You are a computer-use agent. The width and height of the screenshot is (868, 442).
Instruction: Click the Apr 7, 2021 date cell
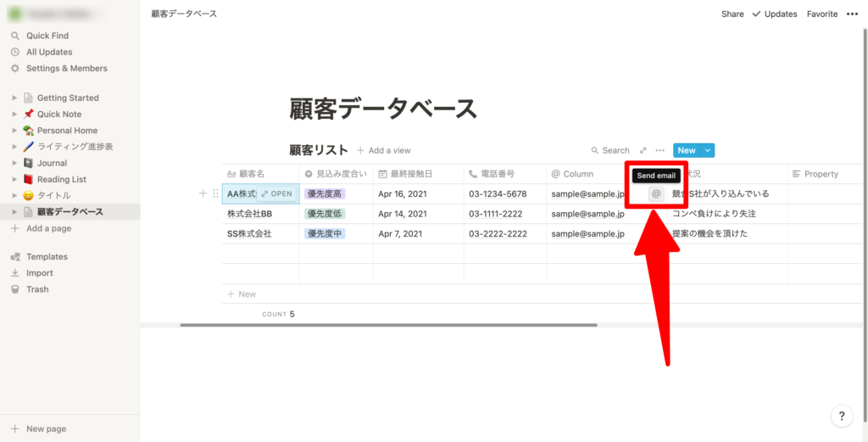[x=419, y=234]
